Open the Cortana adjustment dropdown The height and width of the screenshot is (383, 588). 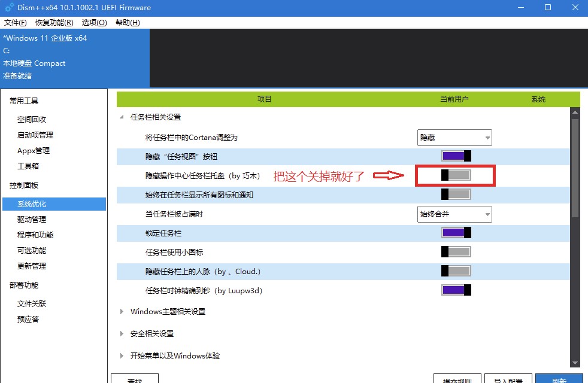(454, 138)
